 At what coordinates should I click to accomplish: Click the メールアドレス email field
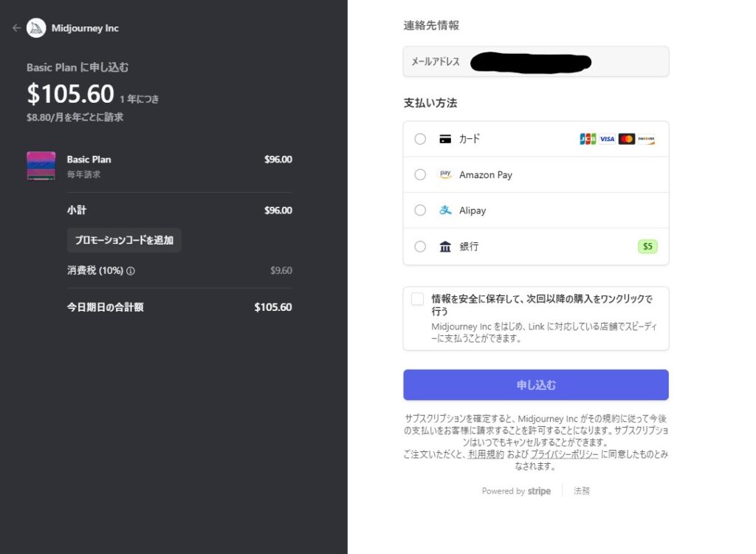click(536, 61)
